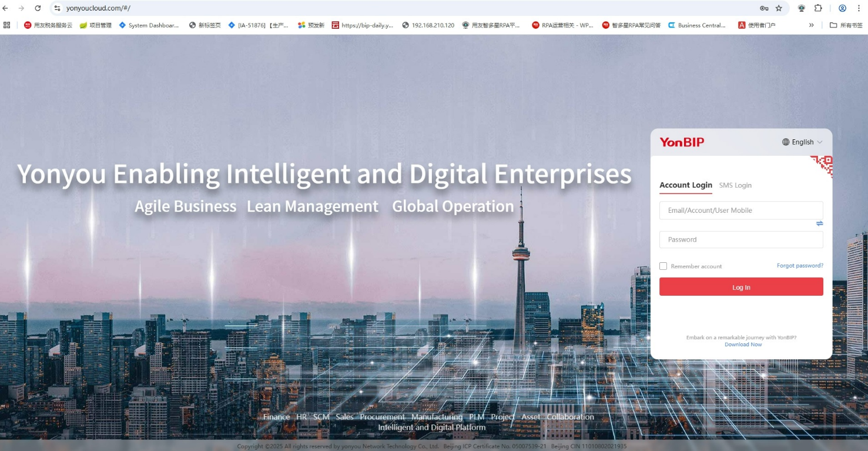
Task: Follow the Forgot password? link
Action: point(800,266)
